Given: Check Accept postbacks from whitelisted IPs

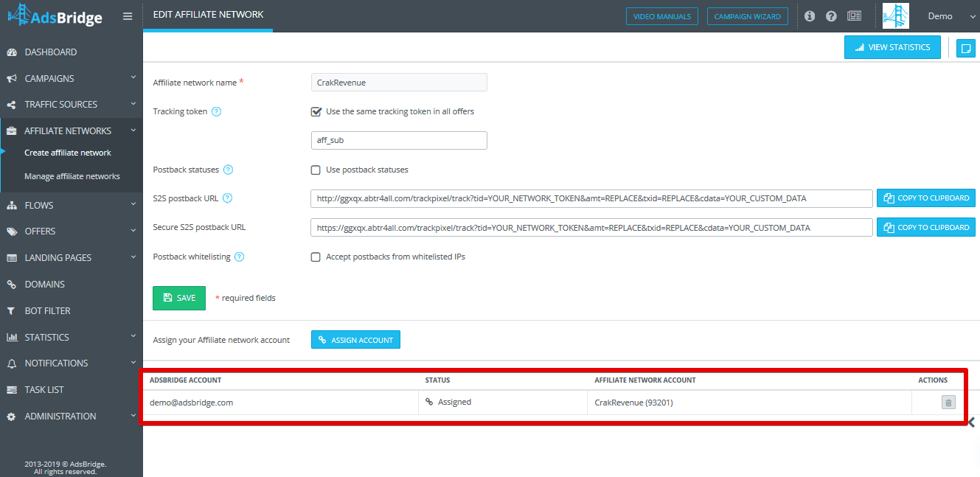Looking at the screenshot, I should click(x=316, y=257).
